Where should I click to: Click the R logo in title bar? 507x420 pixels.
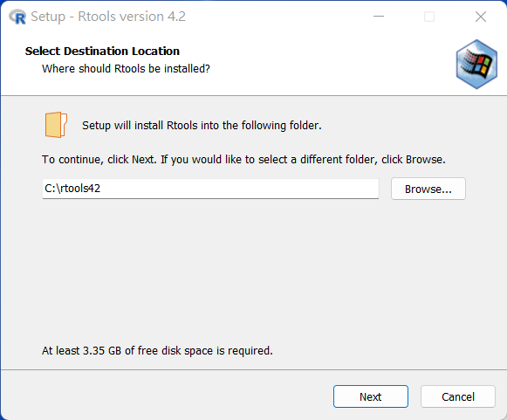(x=17, y=17)
